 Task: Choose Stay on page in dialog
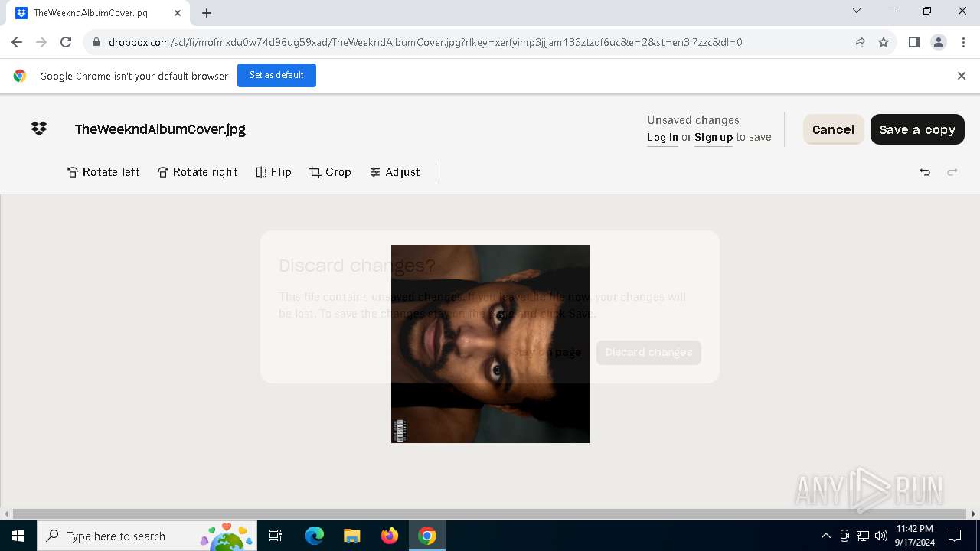tap(547, 352)
